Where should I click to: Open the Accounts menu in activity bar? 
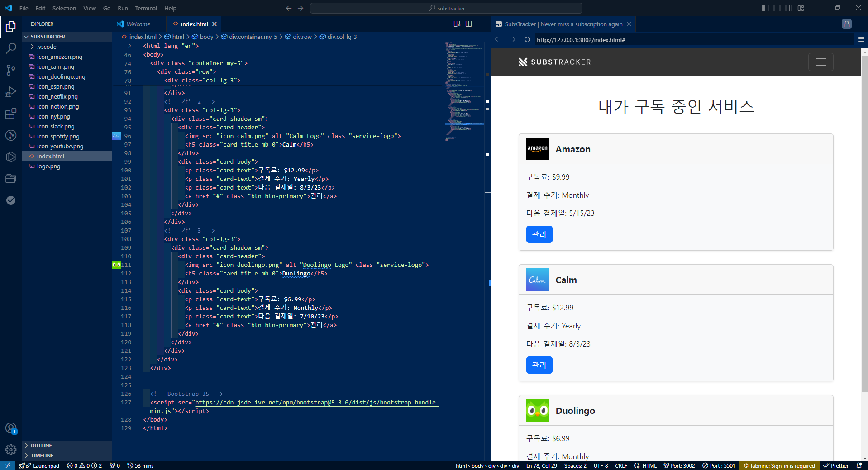pyautogui.click(x=11, y=428)
